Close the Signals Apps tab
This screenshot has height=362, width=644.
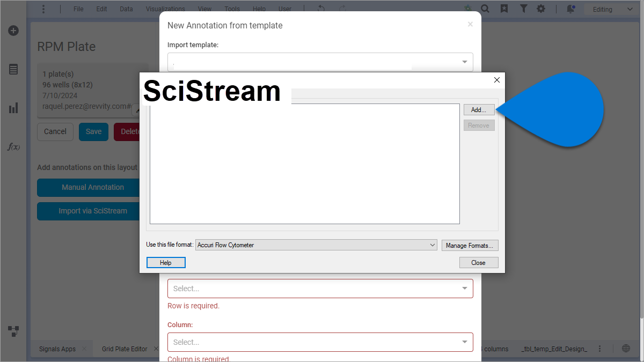pos(84,349)
